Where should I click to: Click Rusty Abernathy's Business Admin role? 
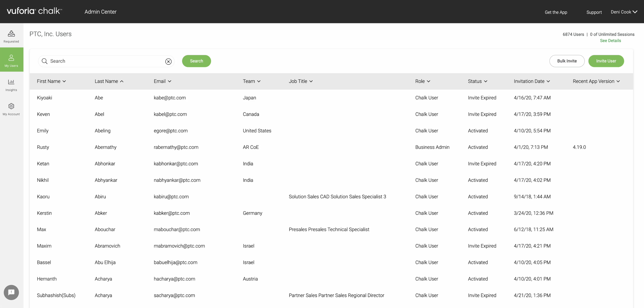click(432, 147)
